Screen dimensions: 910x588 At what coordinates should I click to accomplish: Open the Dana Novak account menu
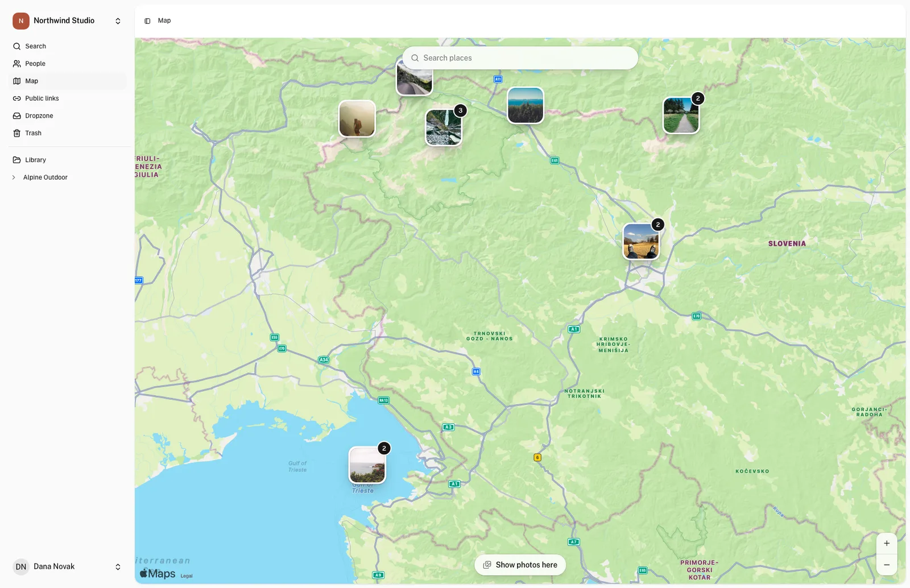pos(68,567)
